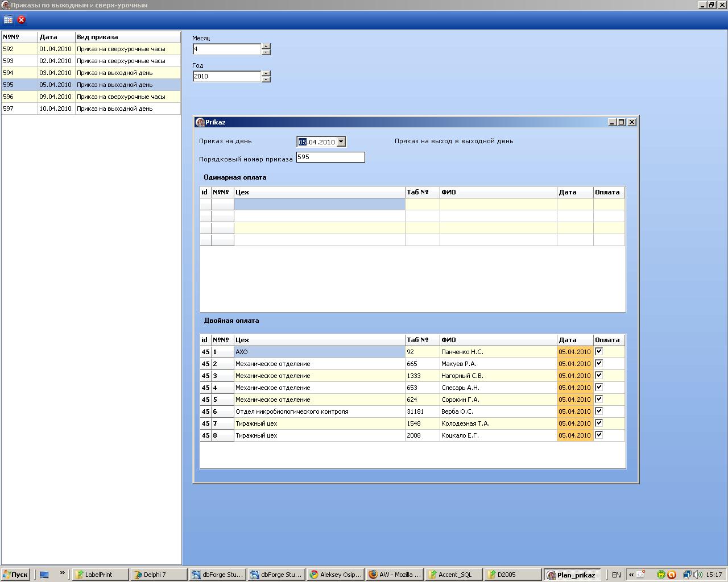Open AW - Mozilla Firefox taskbar item
Image resolution: width=728 pixels, height=582 pixels.
[x=395, y=575]
